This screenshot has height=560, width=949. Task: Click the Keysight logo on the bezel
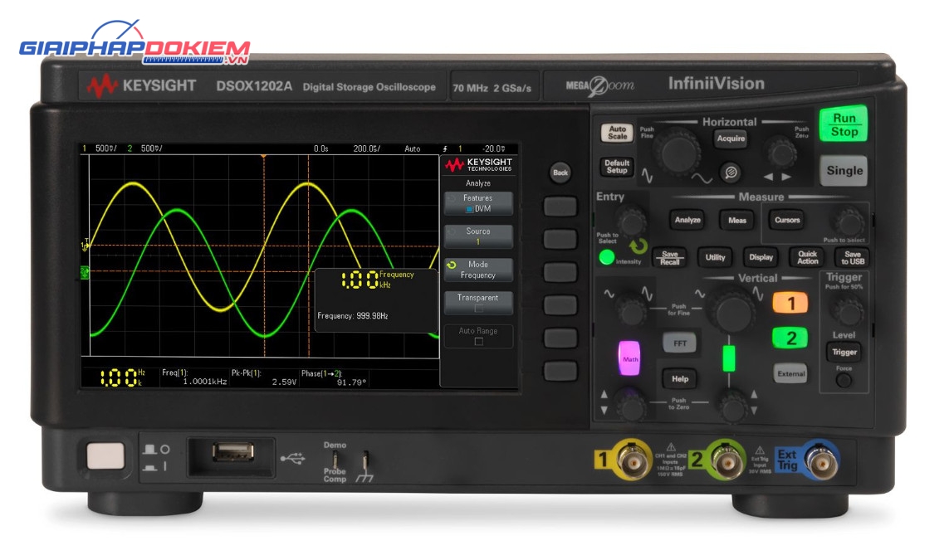(x=141, y=86)
